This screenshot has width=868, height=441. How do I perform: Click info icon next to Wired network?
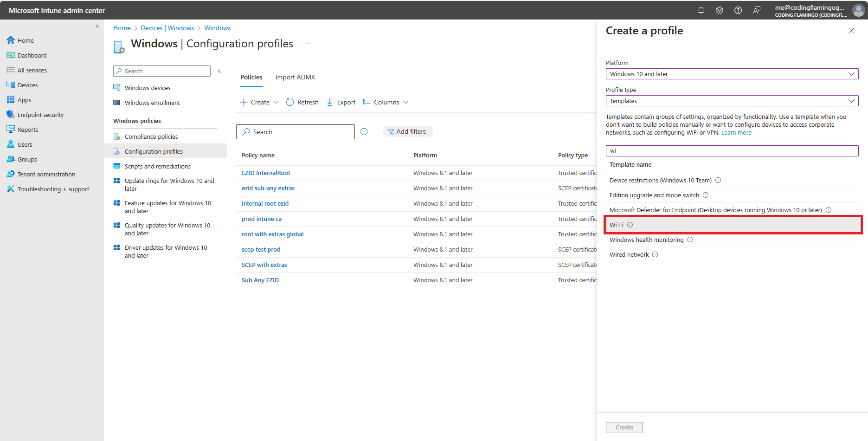click(x=655, y=254)
